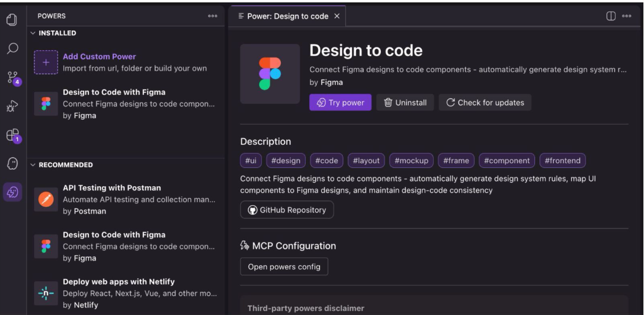The height and width of the screenshot is (315, 644).
Task: Select the highlighted Powers icon in activity bar
Action: pyautogui.click(x=12, y=192)
